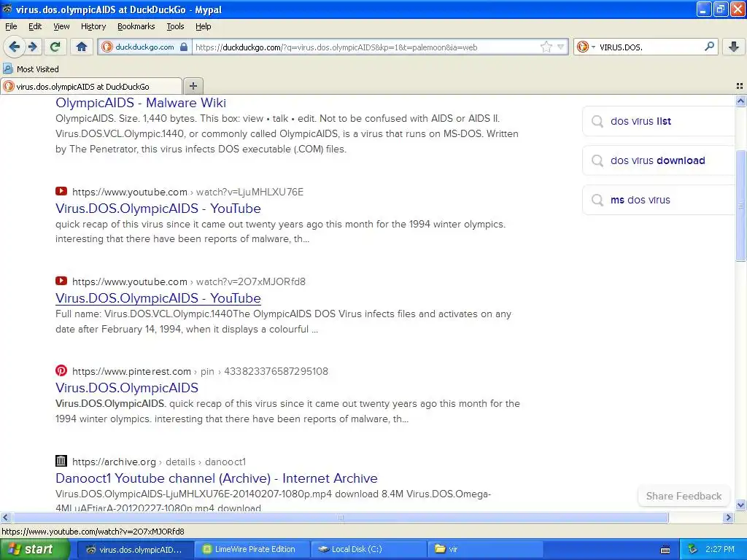The width and height of the screenshot is (747, 560).
Task: Open the Downloads arrow button
Action: [734, 47]
